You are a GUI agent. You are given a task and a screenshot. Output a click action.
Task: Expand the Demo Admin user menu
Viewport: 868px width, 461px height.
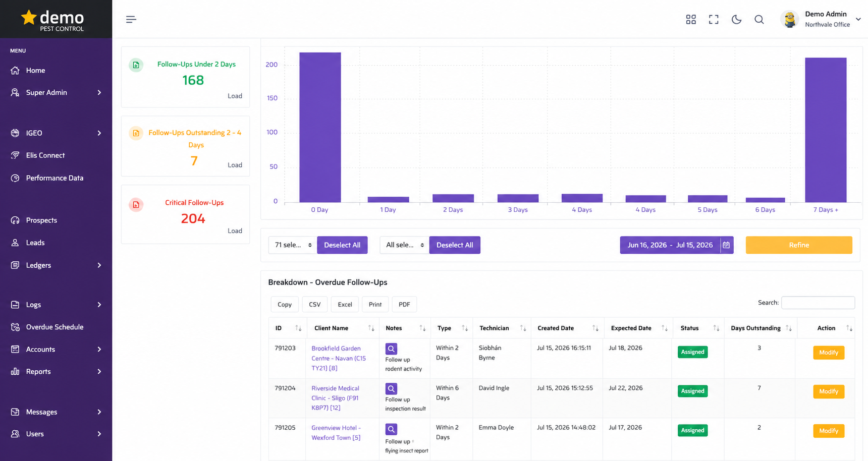[823, 19]
